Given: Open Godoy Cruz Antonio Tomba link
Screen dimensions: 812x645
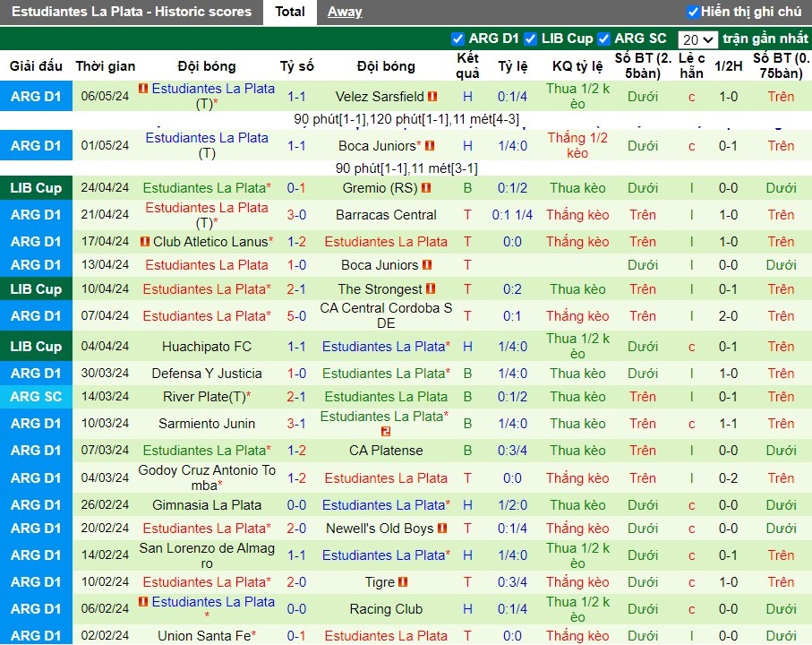Looking at the screenshot, I should coord(207,477).
